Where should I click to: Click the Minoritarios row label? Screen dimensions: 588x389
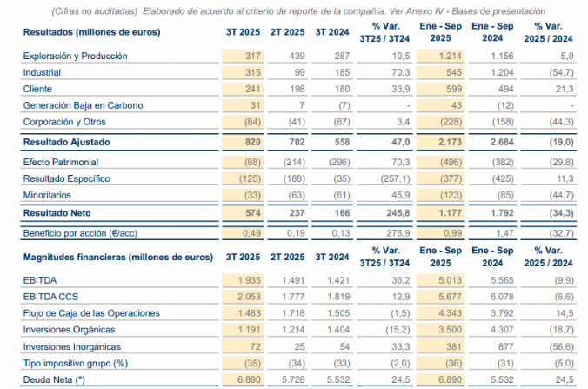pyautogui.click(x=47, y=195)
